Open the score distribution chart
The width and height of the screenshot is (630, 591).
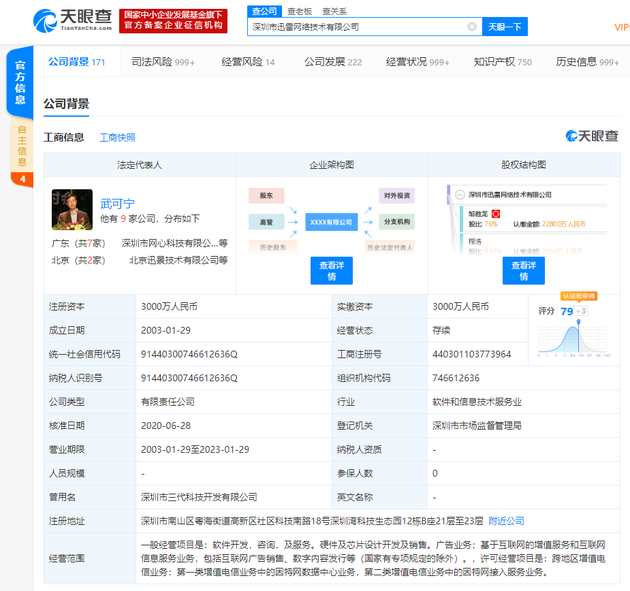574,338
